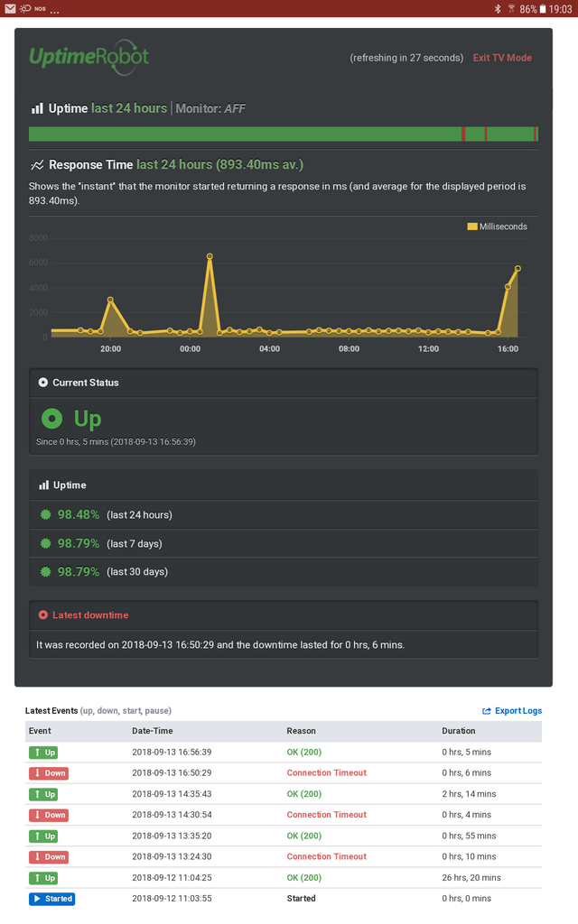Click the Response Time line graph icon
Image resolution: width=578 pixels, height=924 pixels.
[37, 165]
